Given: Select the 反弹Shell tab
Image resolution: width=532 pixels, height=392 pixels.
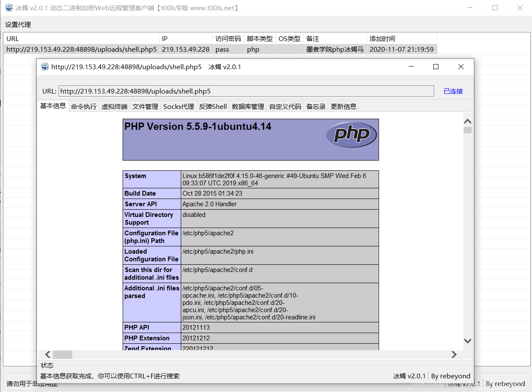Looking at the screenshot, I should pos(213,106).
